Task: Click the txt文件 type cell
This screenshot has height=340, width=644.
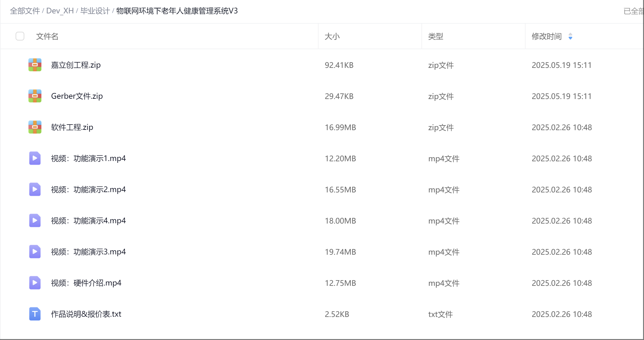Action: tap(440, 314)
